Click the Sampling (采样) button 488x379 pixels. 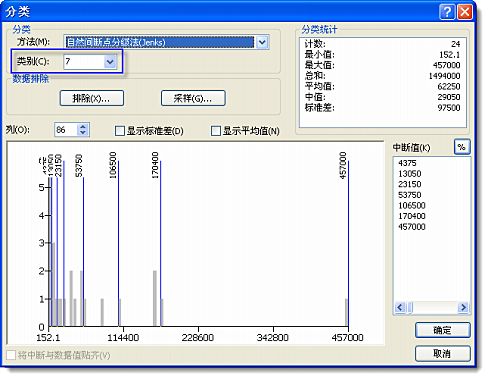193,98
